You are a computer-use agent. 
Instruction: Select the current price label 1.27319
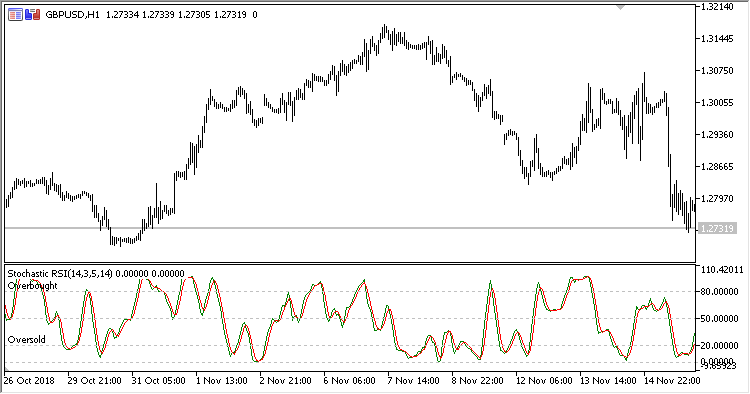click(x=716, y=229)
